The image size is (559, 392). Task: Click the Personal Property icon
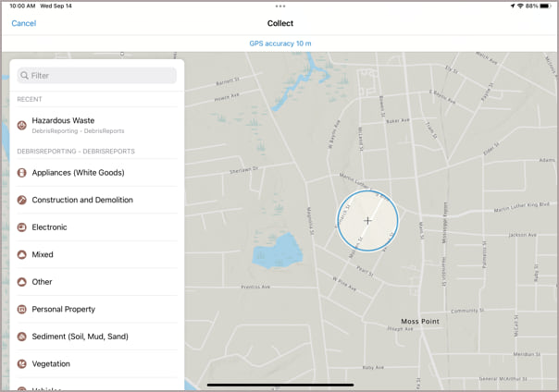pos(21,310)
